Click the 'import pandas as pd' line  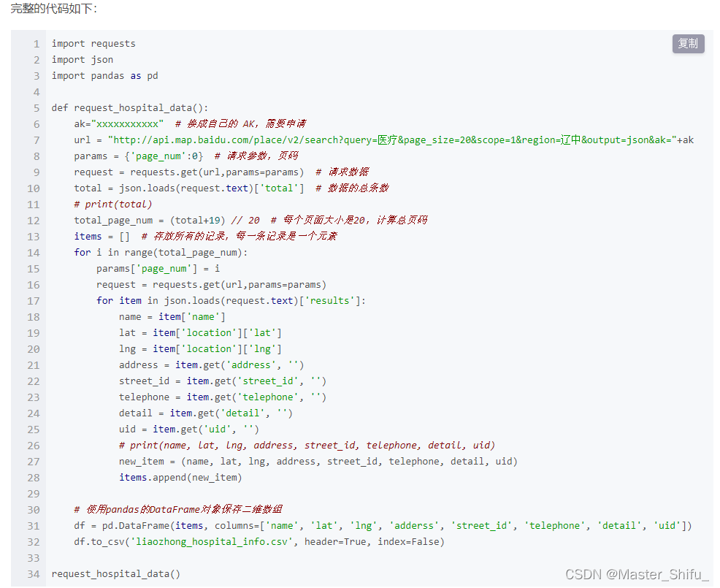point(104,76)
